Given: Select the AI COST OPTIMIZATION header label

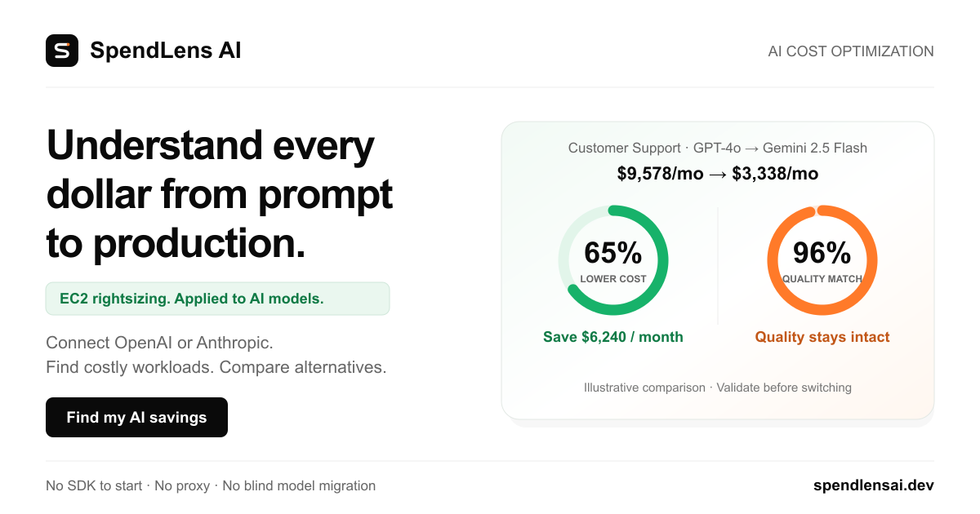Looking at the screenshot, I should 851,51.
